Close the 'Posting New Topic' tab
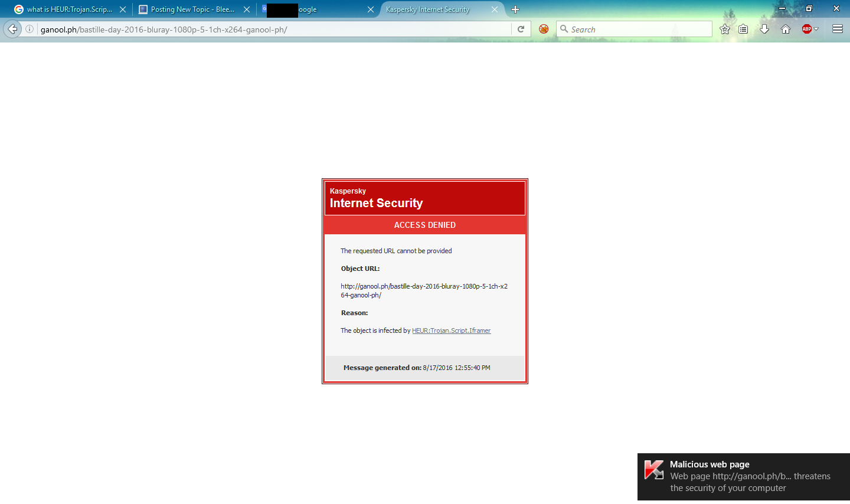850x504 pixels. coord(247,9)
